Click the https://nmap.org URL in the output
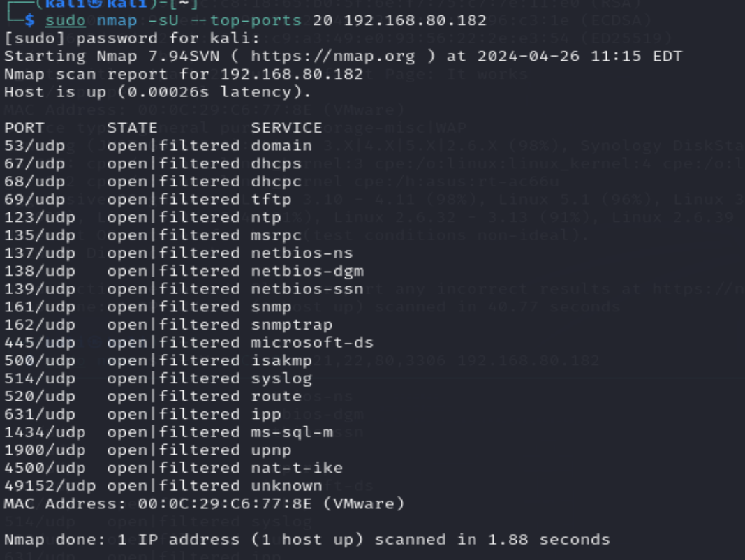745x560 pixels. click(332, 56)
